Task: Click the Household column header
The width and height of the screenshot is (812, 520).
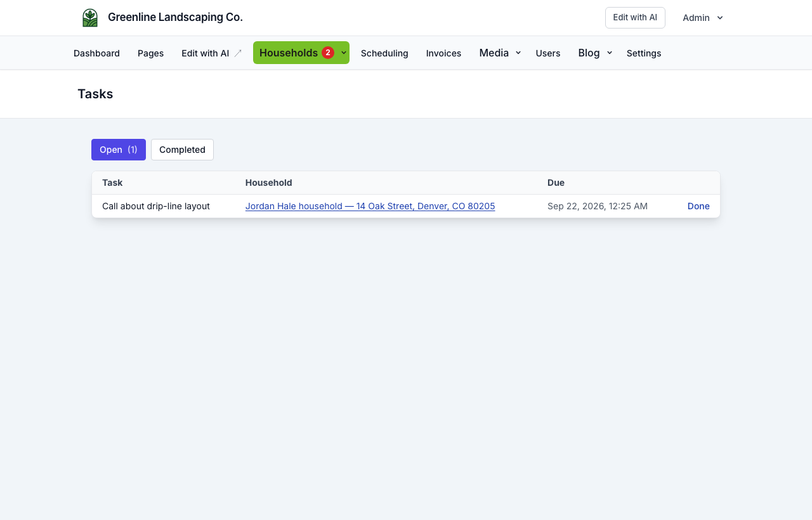Action: 269,183
